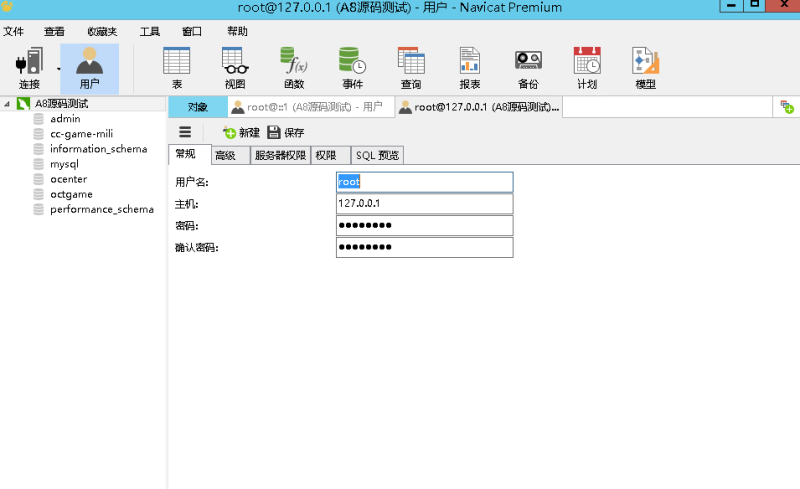
Task: Open the 事件 (Event) toolbar icon
Action: 352,68
